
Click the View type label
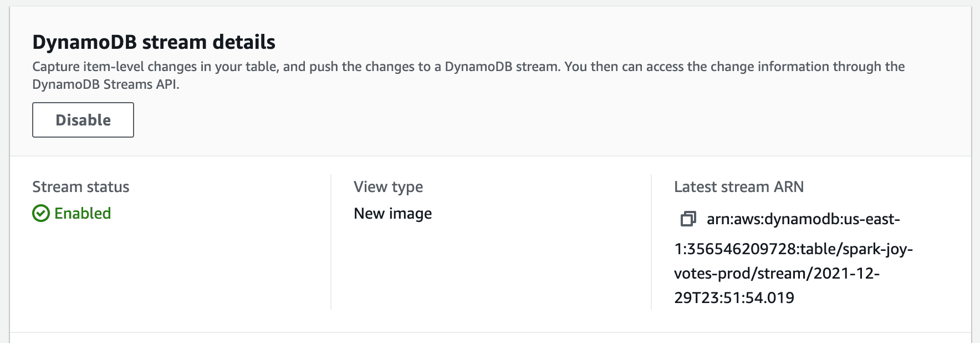pos(389,187)
